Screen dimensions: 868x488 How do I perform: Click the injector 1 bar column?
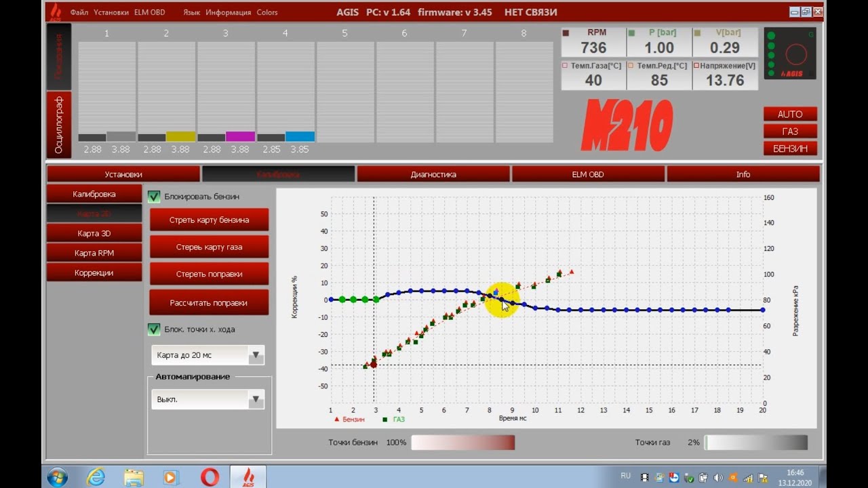(x=107, y=91)
